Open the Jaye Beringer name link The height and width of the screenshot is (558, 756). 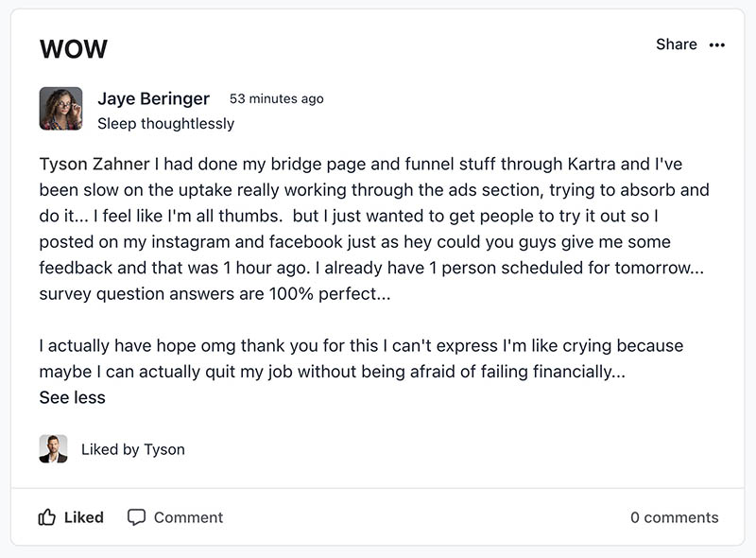[x=153, y=98]
